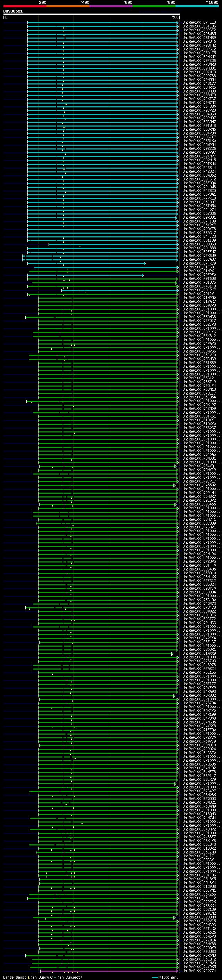
Task: Choose the entry UniRef100_Q53KN6
Action: point(199,129)
